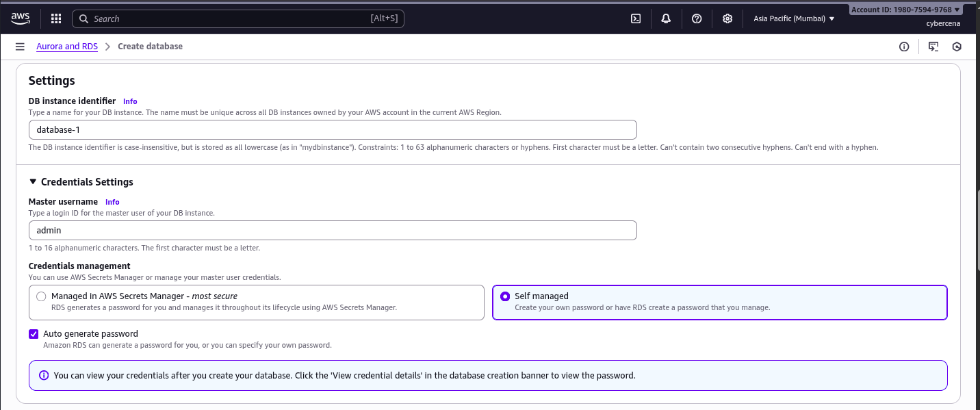Open the notifications bell

tap(666, 18)
